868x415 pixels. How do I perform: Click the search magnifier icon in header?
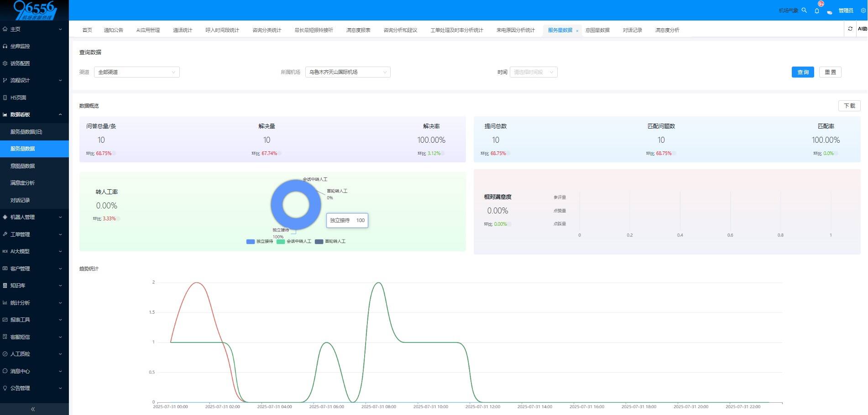[804, 10]
